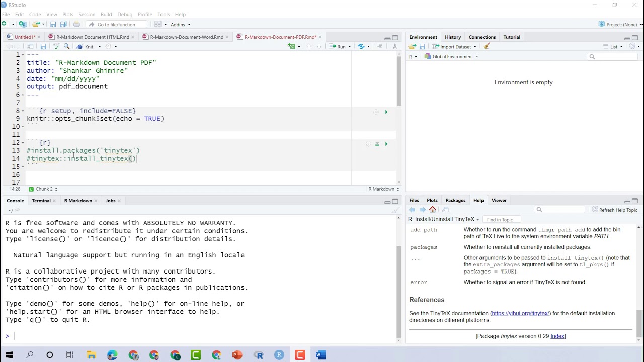Open the yihui.org/tinytex link
This screenshot has width=644, height=362.
click(520, 313)
